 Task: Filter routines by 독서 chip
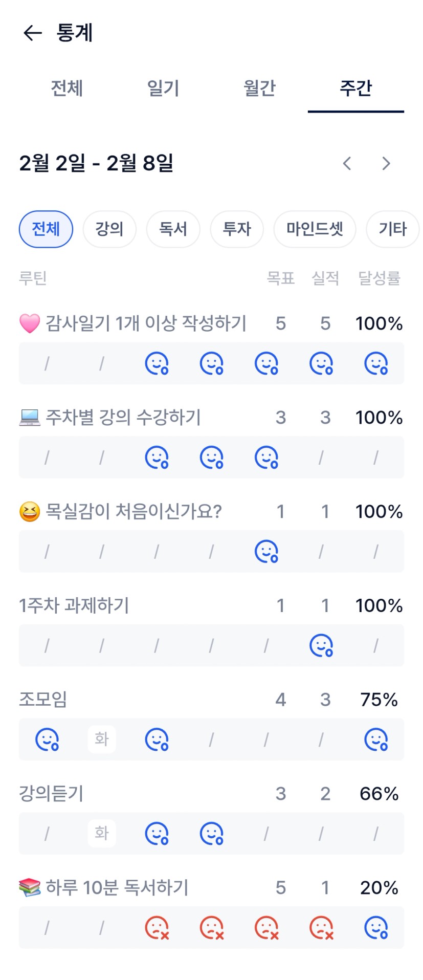point(173,229)
